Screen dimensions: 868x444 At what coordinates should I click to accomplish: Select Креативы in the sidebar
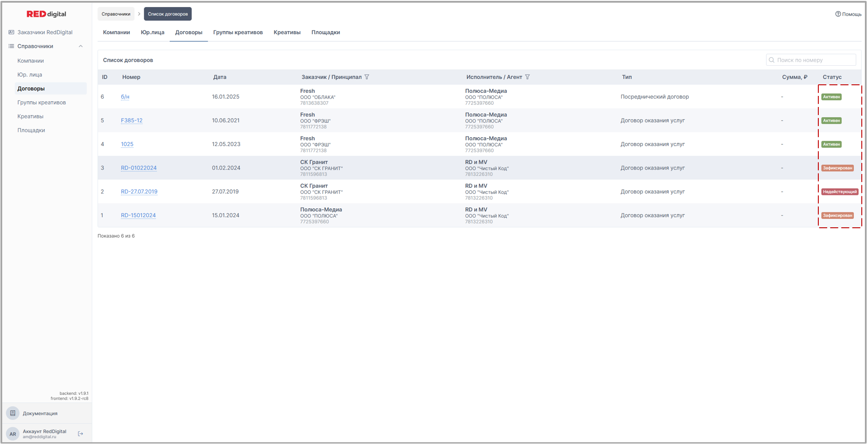[31, 116]
